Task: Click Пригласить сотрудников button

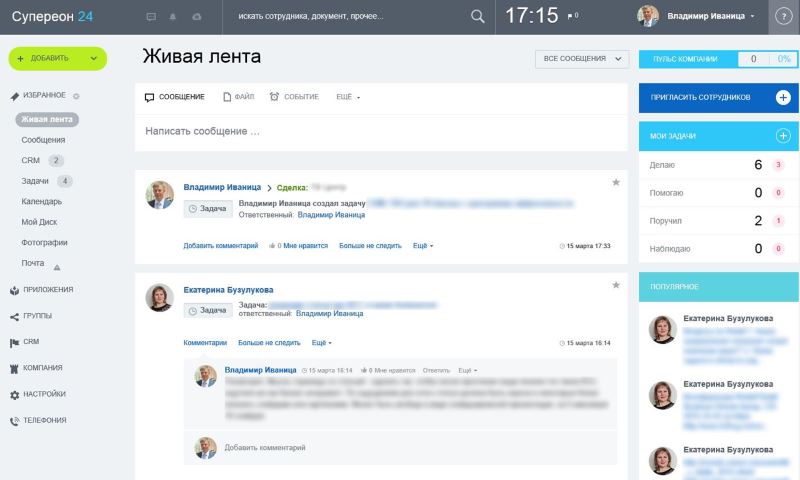Action: click(718, 97)
